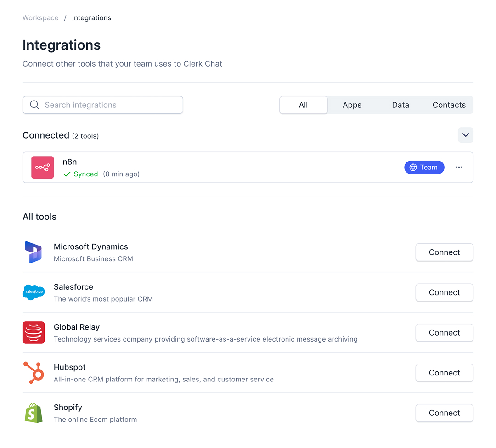Click the Search integrations field
The width and height of the screenshot is (496, 448).
point(103,105)
